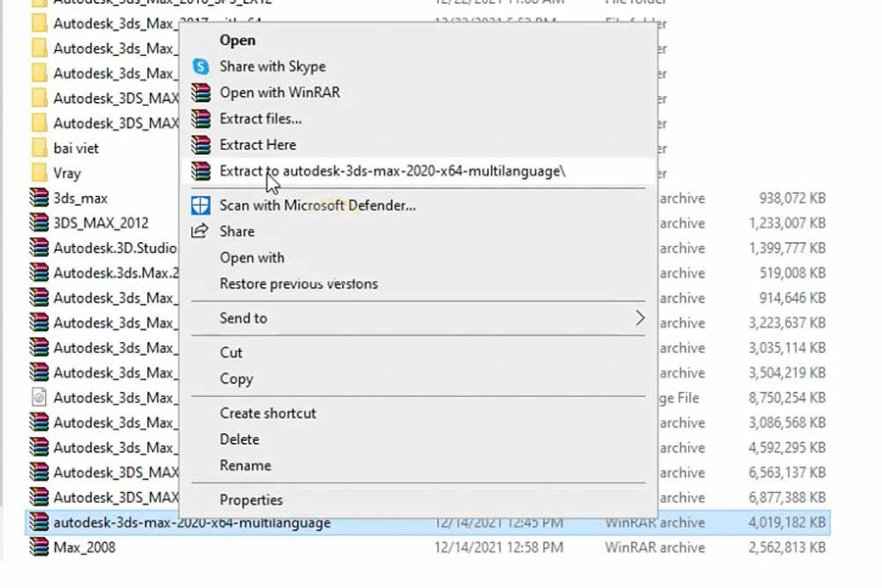The image size is (882, 588).
Task: Click the 2,562,813 KB size value
Action: (x=787, y=548)
